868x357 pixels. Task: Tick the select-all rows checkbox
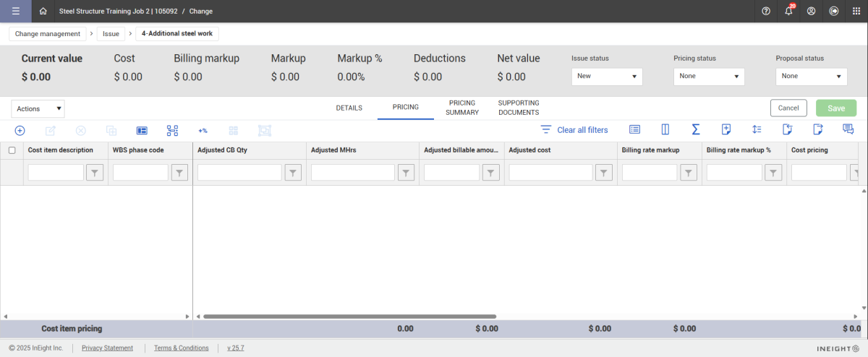click(12, 150)
